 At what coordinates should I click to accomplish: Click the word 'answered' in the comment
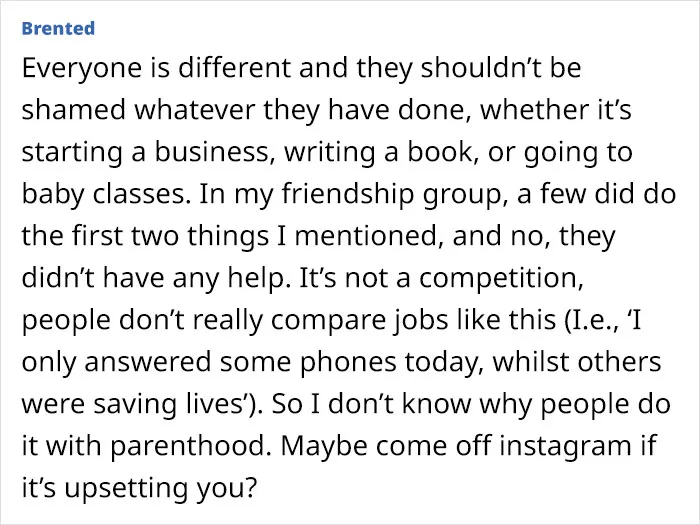pyautogui.click(x=148, y=362)
